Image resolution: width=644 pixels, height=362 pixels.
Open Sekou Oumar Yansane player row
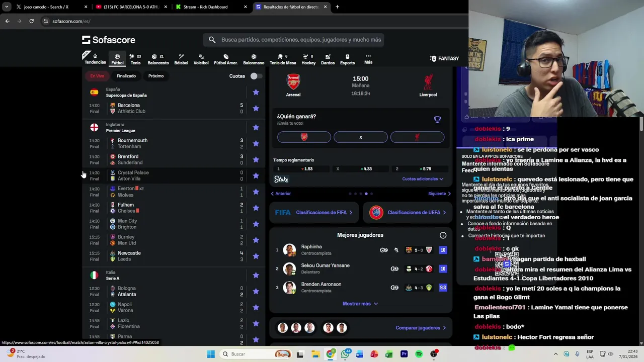[x=360, y=268]
